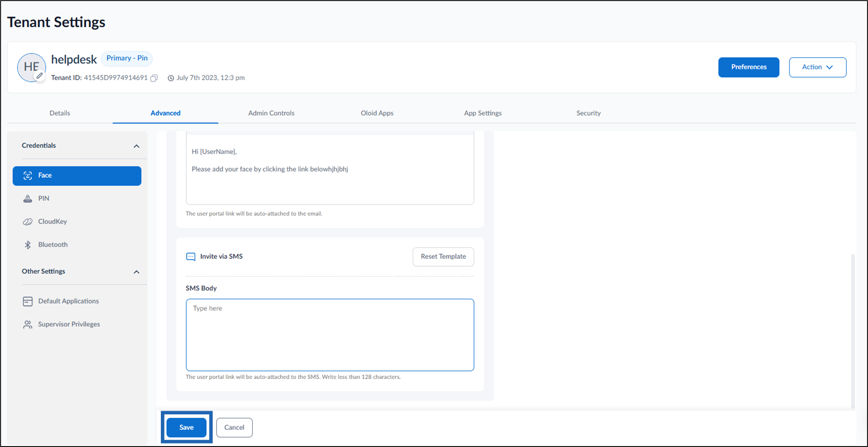The image size is (868, 447).
Task: Click the PIN keypad icon
Action: (28, 199)
